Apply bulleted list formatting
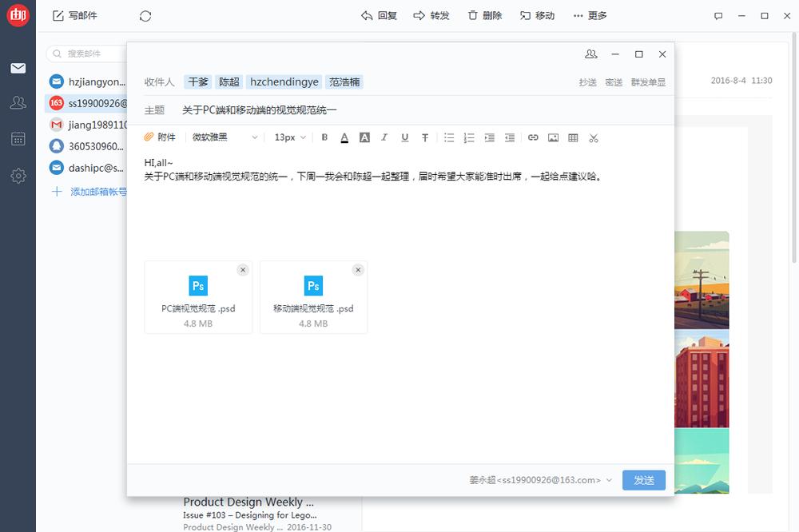The height and width of the screenshot is (532, 799). [x=449, y=137]
